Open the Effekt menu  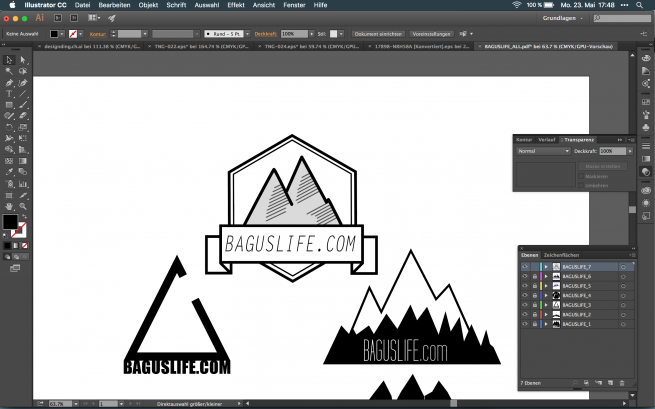[235, 5]
